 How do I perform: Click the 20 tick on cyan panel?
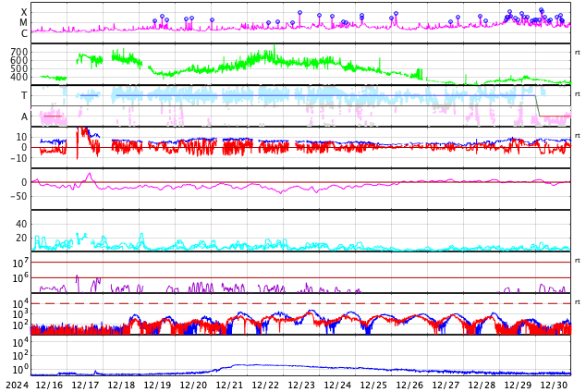pyautogui.click(x=21, y=238)
